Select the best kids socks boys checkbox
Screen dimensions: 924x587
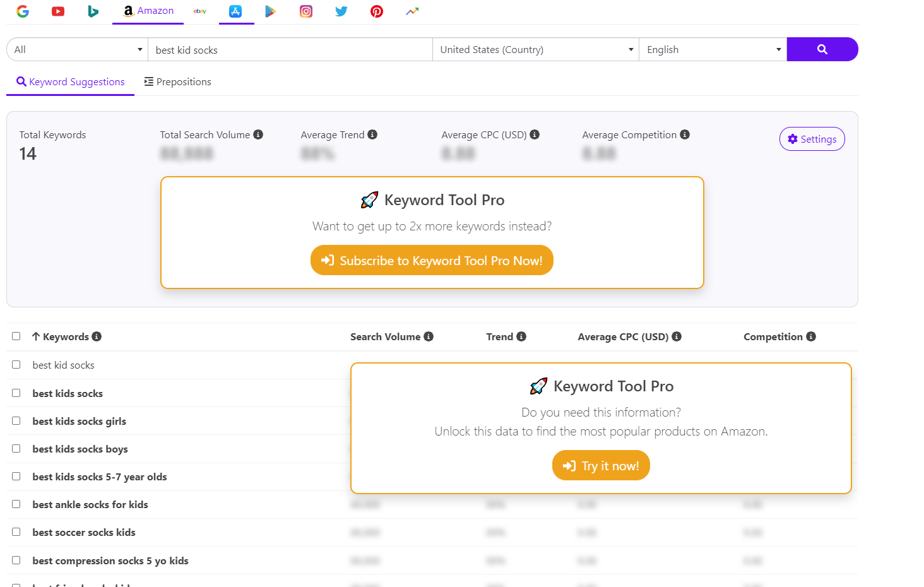point(16,448)
